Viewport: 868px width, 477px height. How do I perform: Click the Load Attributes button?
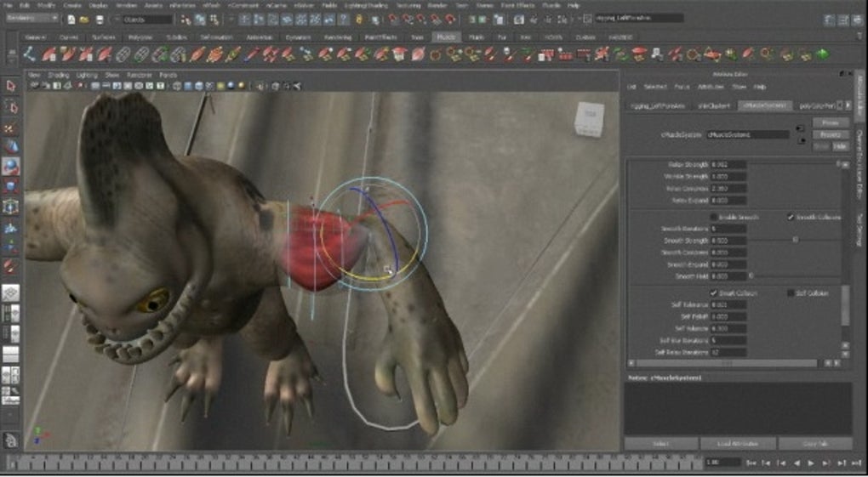737,443
